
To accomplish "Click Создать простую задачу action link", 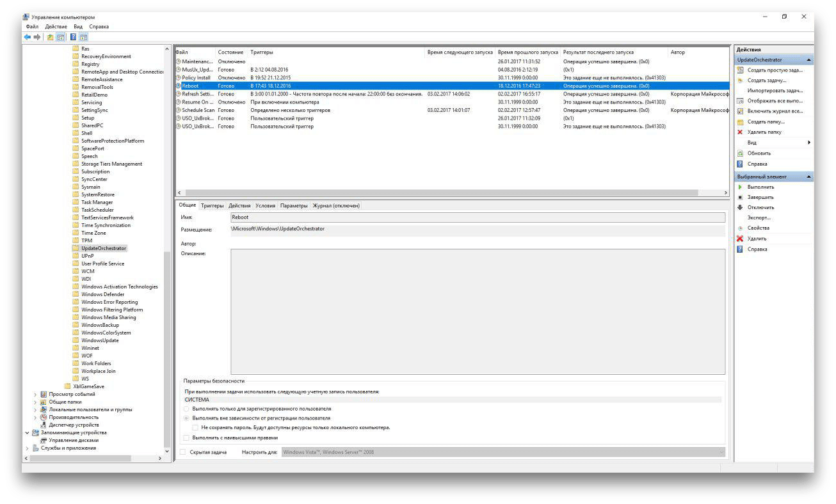I will click(x=775, y=70).
